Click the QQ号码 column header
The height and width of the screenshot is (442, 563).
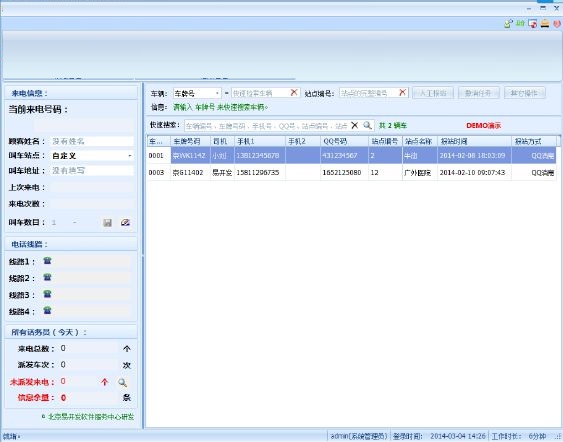(344, 141)
